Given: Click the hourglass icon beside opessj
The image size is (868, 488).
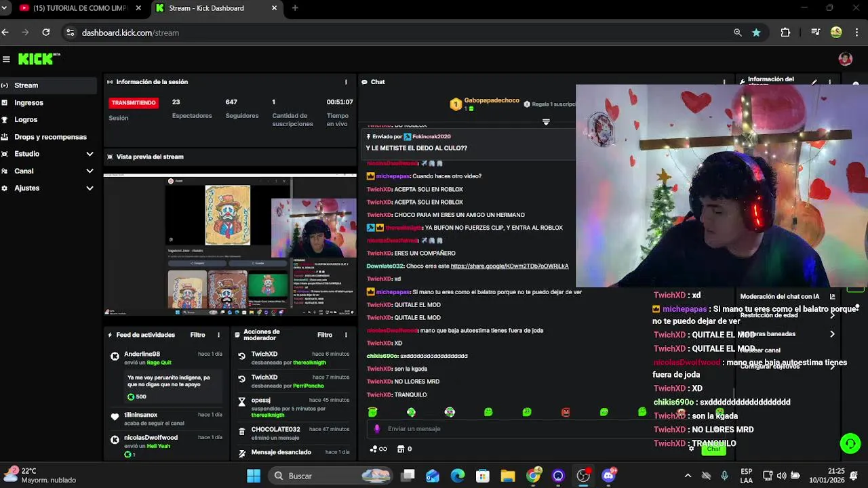Looking at the screenshot, I should tap(241, 401).
